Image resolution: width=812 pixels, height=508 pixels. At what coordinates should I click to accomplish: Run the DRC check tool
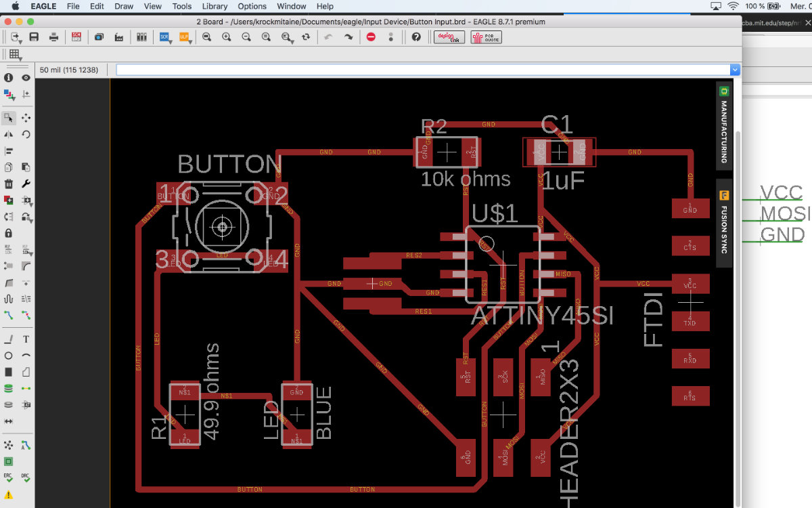coord(26,478)
